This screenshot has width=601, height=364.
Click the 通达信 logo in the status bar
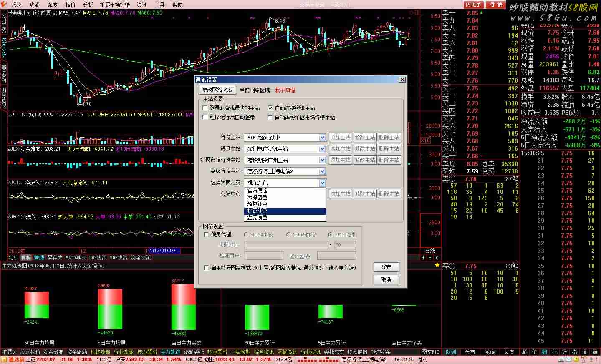[13, 359]
